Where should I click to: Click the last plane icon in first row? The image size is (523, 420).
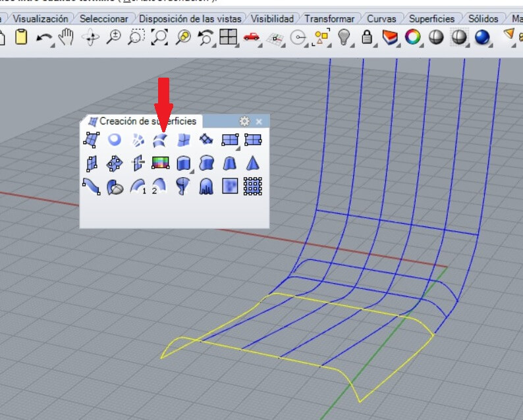pos(253,140)
